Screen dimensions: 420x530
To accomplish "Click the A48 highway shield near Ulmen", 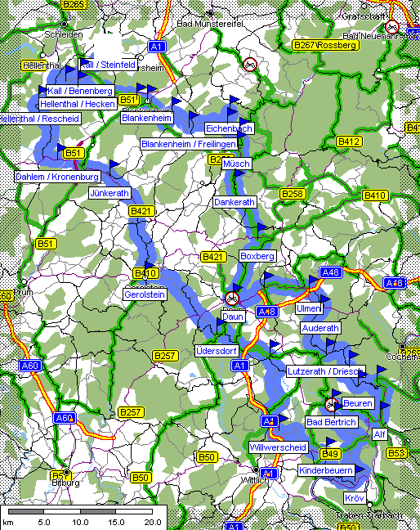I will [331, 272].
